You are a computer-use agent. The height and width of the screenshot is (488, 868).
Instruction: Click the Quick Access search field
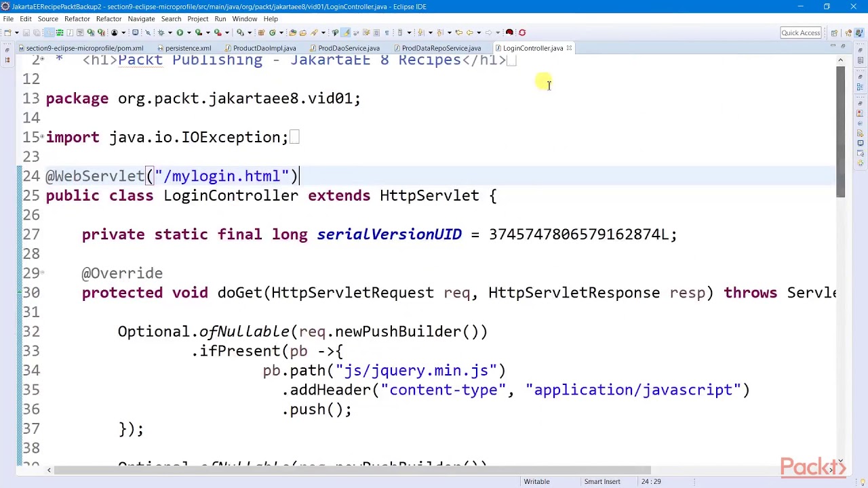point(801,33)
